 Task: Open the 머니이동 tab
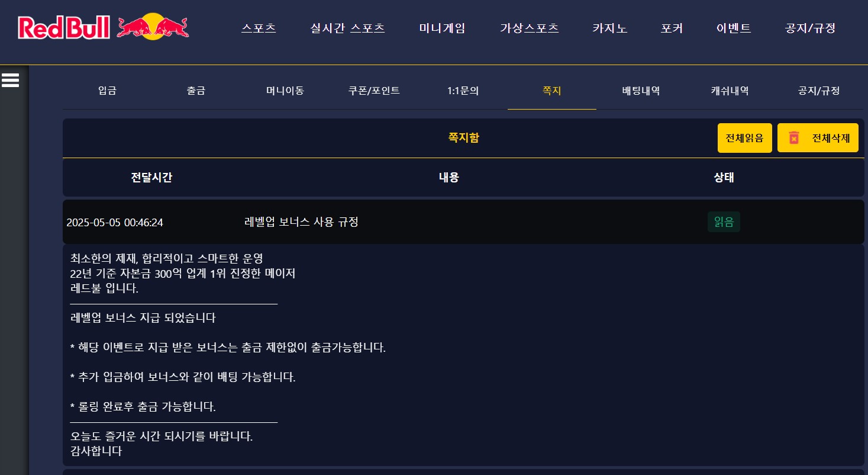point(285,91)
